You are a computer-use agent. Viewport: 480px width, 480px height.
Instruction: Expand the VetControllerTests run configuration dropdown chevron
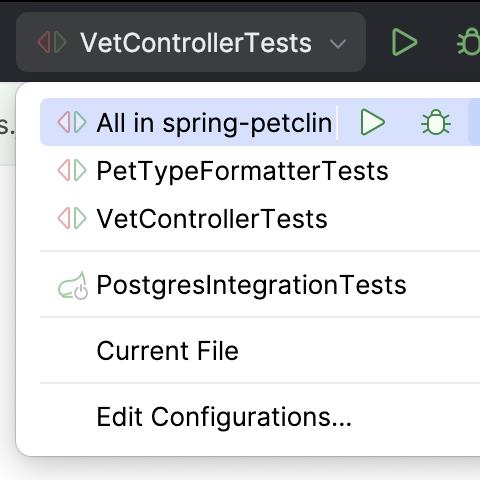337,44
